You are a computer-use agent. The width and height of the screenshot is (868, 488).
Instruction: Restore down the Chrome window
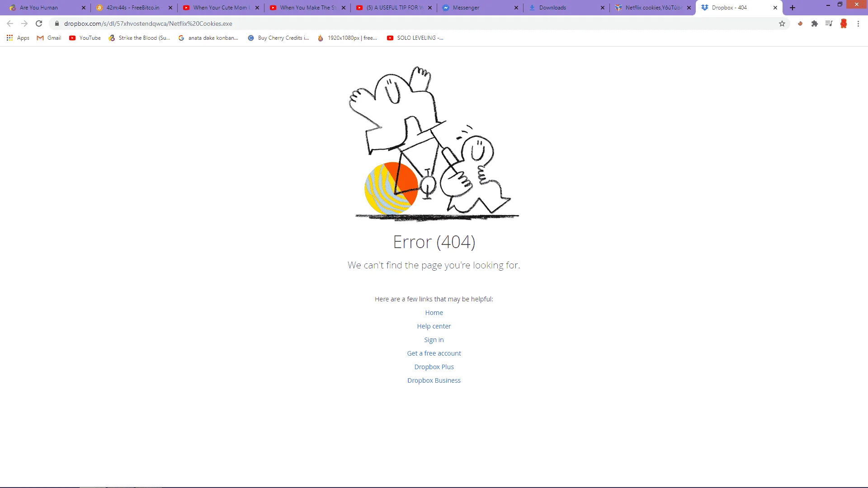(840, 5)
